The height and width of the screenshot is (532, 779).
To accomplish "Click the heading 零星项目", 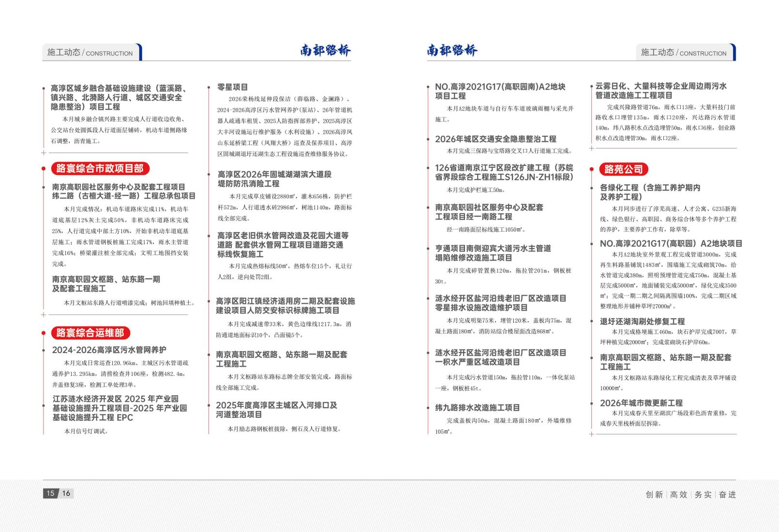I will (x=232, y=87).
